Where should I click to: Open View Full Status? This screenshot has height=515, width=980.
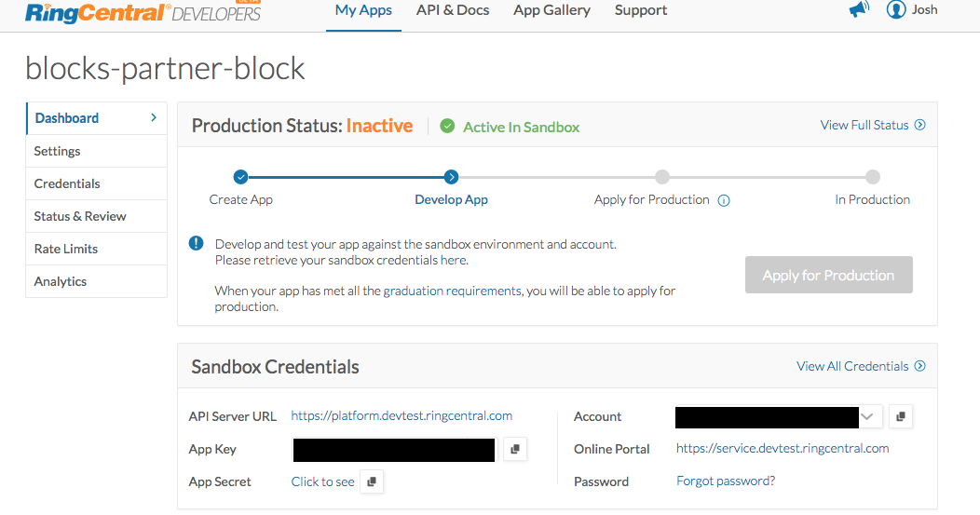[x=872, y=125]
